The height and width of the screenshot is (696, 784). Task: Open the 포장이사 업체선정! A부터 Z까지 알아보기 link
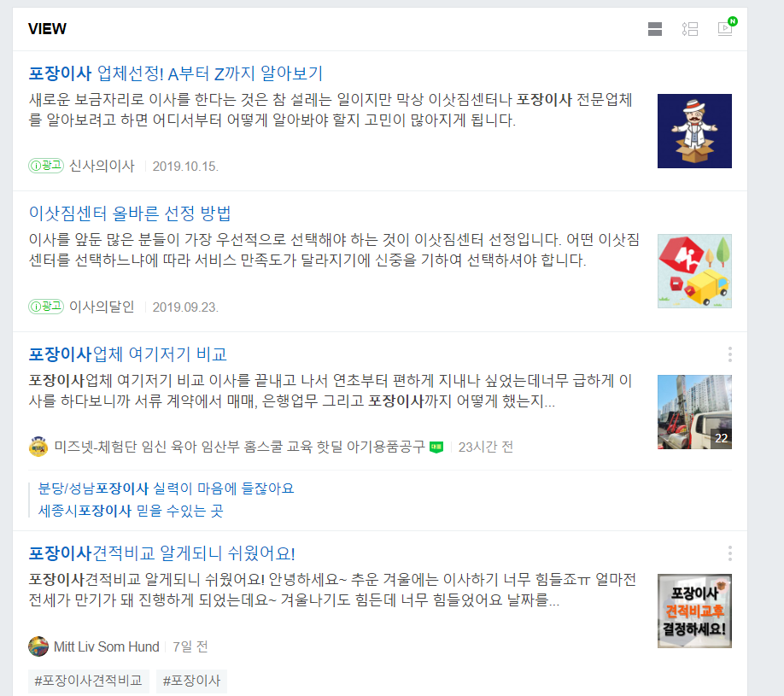[x=175, y=73]
